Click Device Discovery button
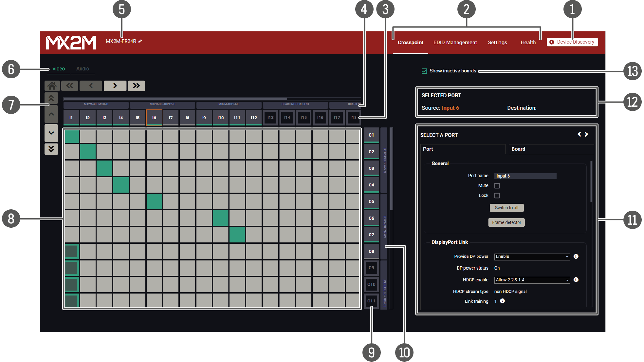Image resolution: width=644 pixels, height=362 pixels. (572, 42)
